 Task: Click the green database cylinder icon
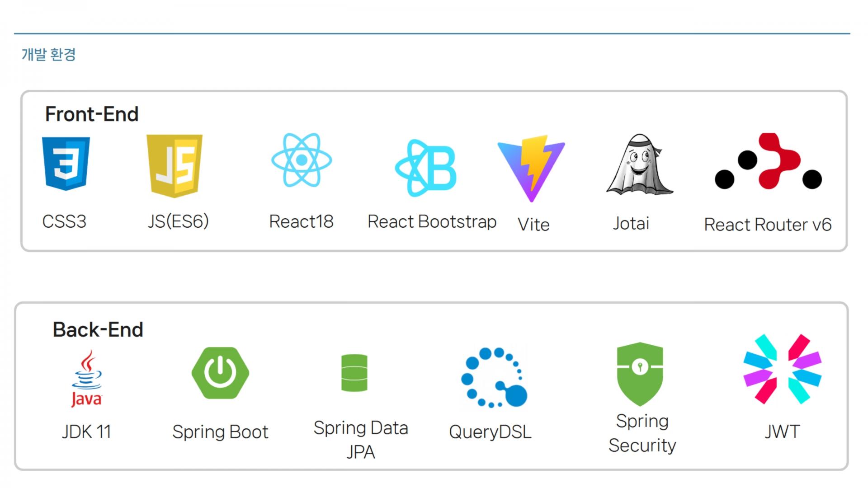pos(354,373)
